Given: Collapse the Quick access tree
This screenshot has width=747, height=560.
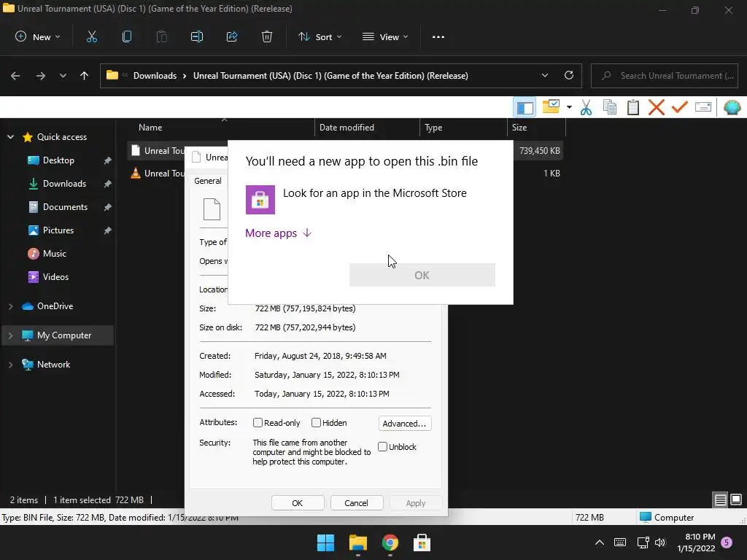Looking at the screenshot, I should [x=10, y=137].
